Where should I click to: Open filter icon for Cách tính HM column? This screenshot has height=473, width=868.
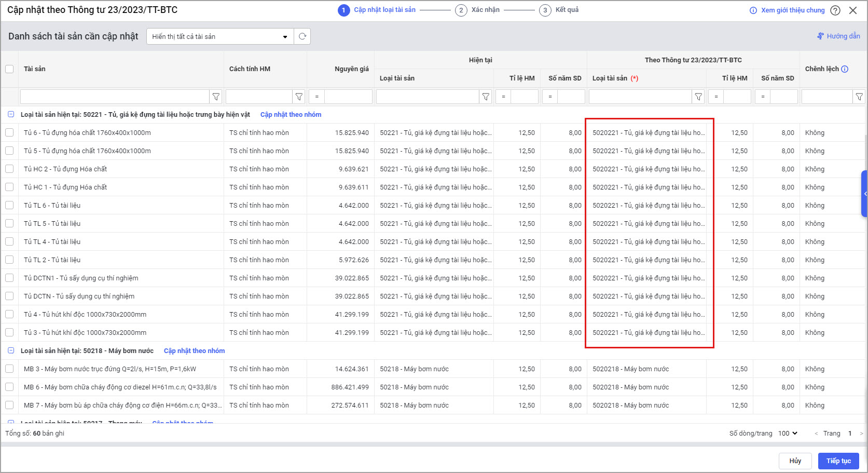[299, 97]
